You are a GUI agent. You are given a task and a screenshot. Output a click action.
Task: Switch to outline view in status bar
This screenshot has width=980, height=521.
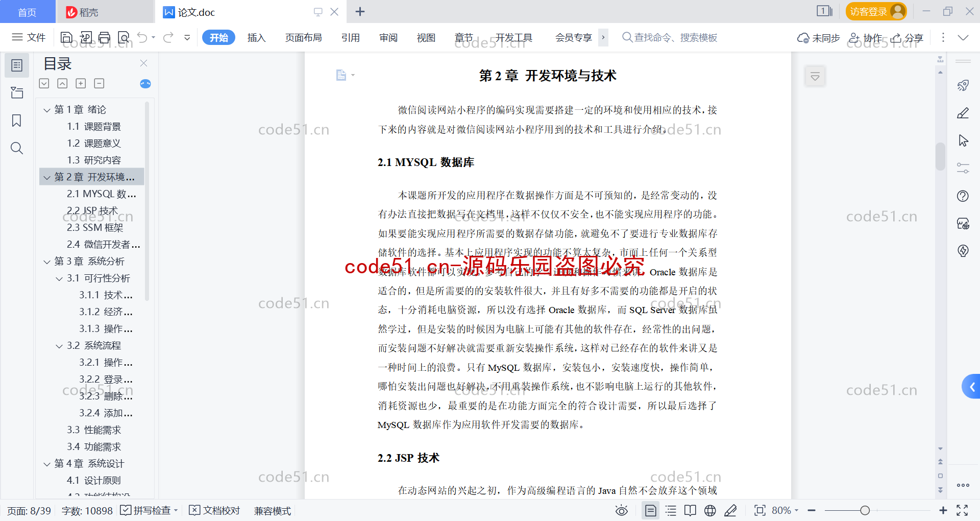(671, 510)
